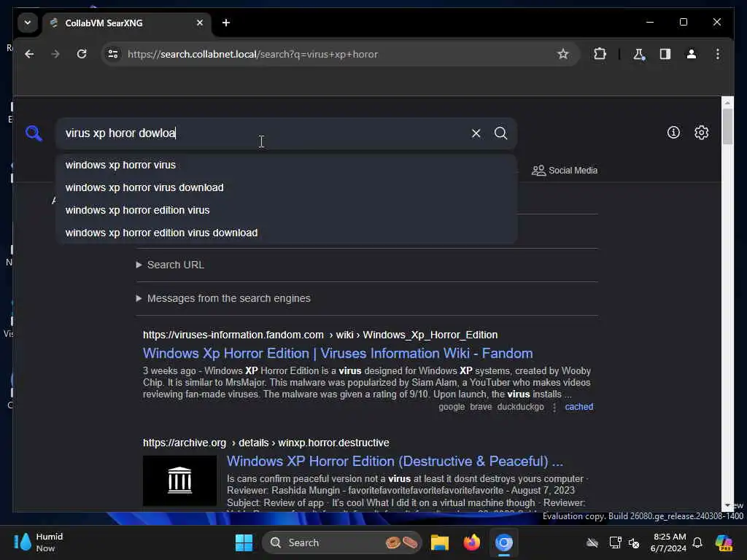Open the About info icon
The image size is (747, 560).
pos(673,133)
